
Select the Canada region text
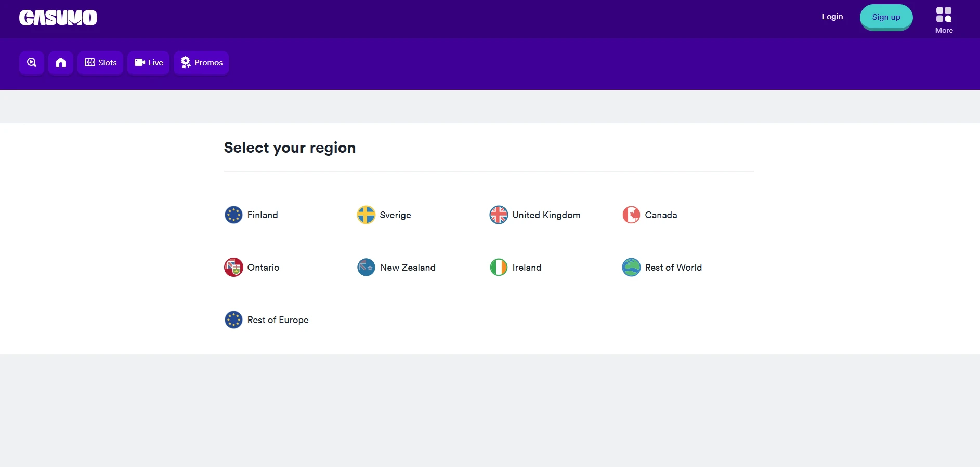[x=661, y=215]
